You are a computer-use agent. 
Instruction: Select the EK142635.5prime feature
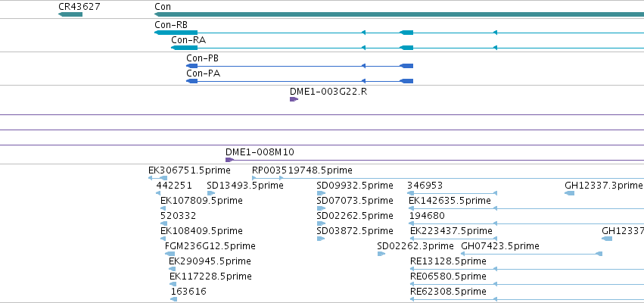[x=527, y=208]
